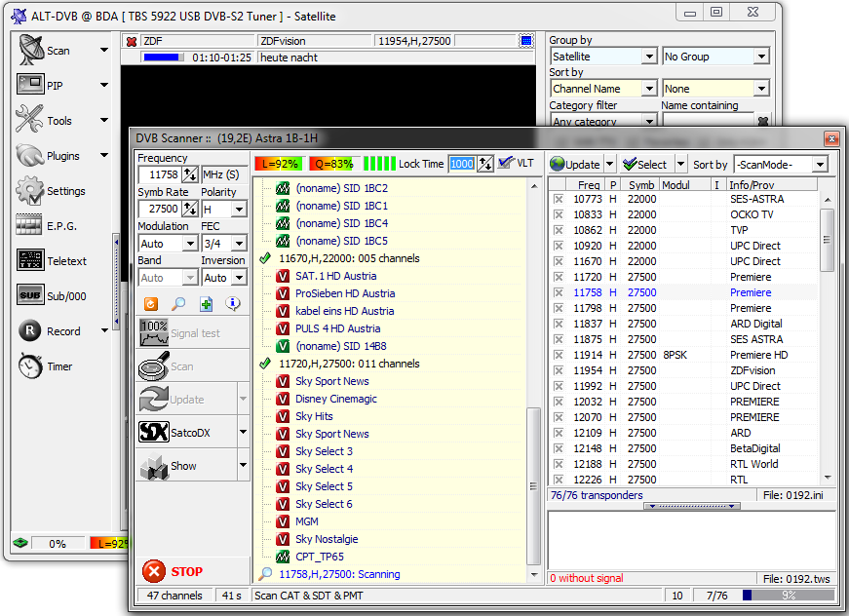Open the Polarity H dropdown
The height and width of the screenshot is (616, 849).
pos(239,209)
